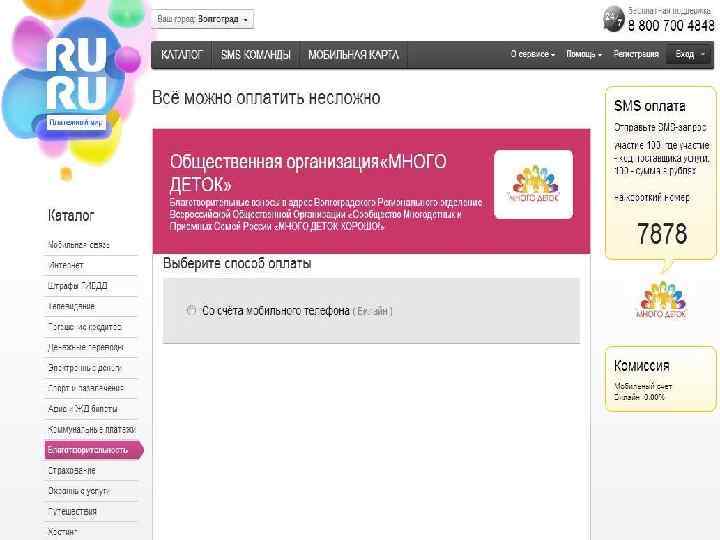The width and height of the screenshot is (720, 540).
Task: Open the SMS КОМАНДЫ tab
Action: click(x=256, y=55)
